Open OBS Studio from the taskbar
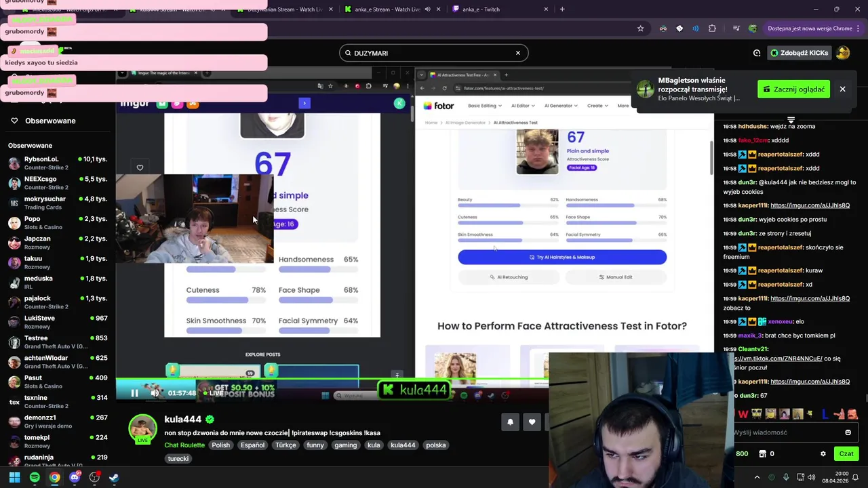The image size is (868, 488). click(94, 477)
